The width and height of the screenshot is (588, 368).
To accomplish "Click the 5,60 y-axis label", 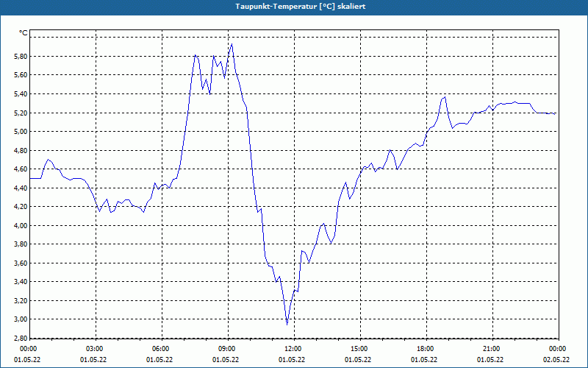I will coord(21,75).
